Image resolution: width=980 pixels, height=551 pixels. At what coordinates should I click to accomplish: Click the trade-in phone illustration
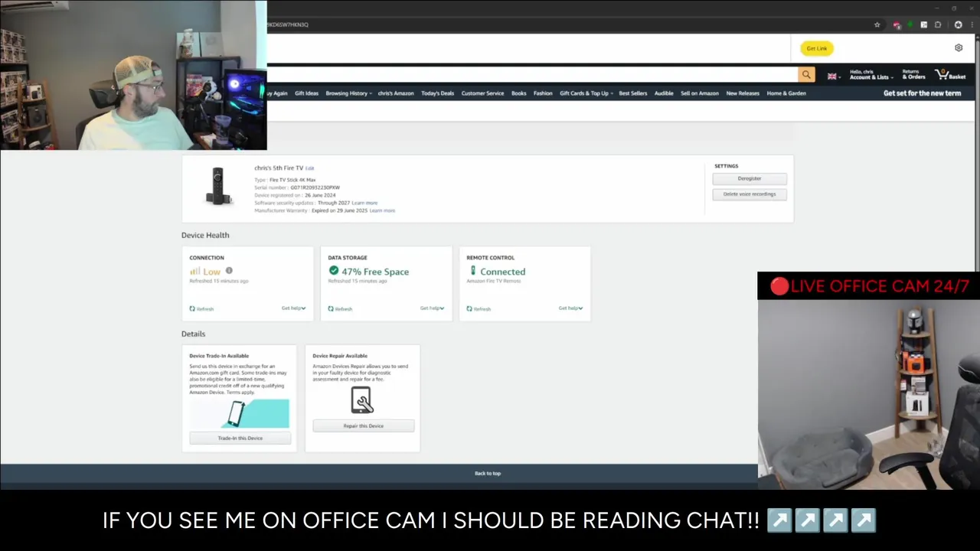(240, 413)
